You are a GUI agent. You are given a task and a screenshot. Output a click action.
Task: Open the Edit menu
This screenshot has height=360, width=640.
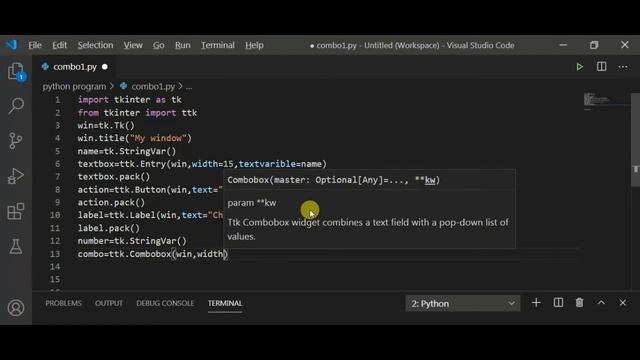59,45
